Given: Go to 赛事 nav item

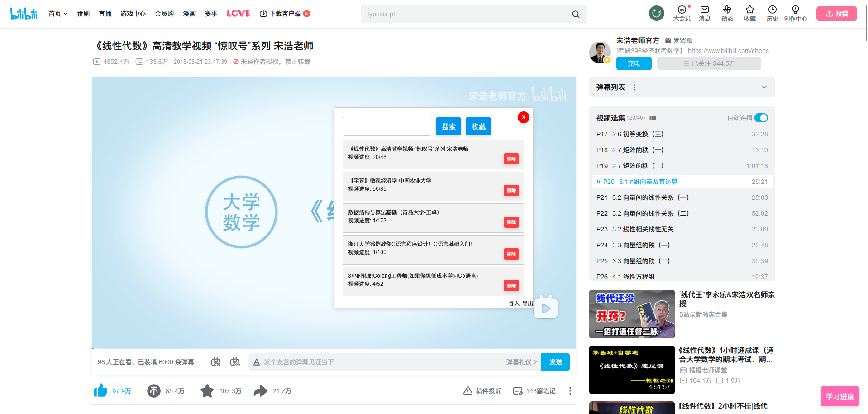Looking at the screenshot, I should point(211,14).
